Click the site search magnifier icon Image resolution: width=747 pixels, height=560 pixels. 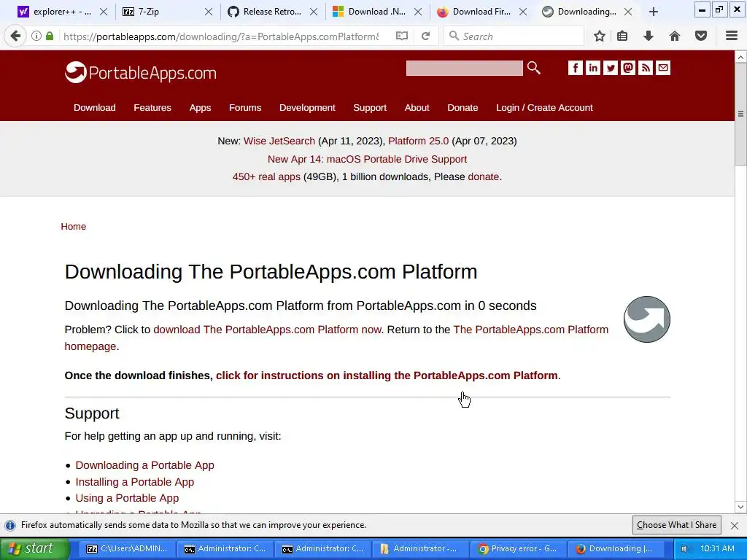pos(533,68)
